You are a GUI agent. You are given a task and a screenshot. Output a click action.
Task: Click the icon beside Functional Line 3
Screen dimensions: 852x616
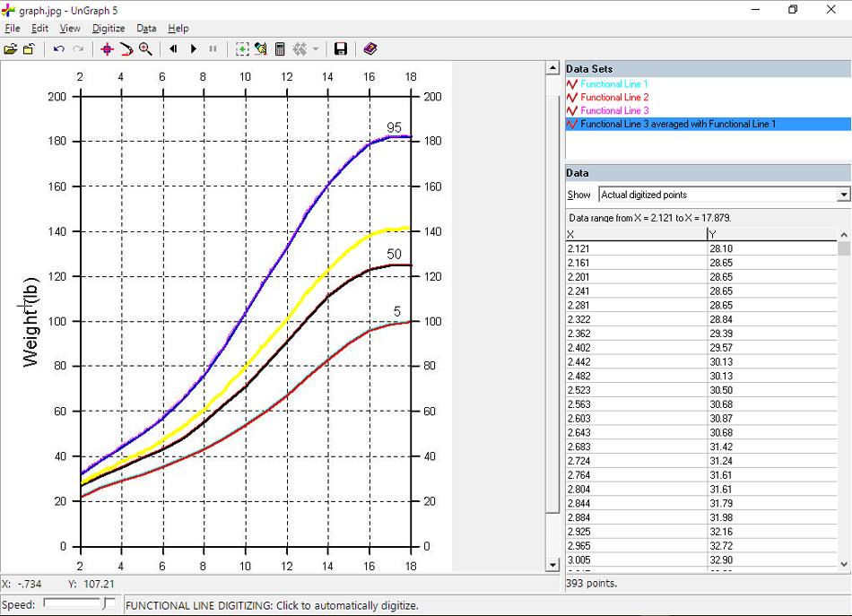click(571, 111)
